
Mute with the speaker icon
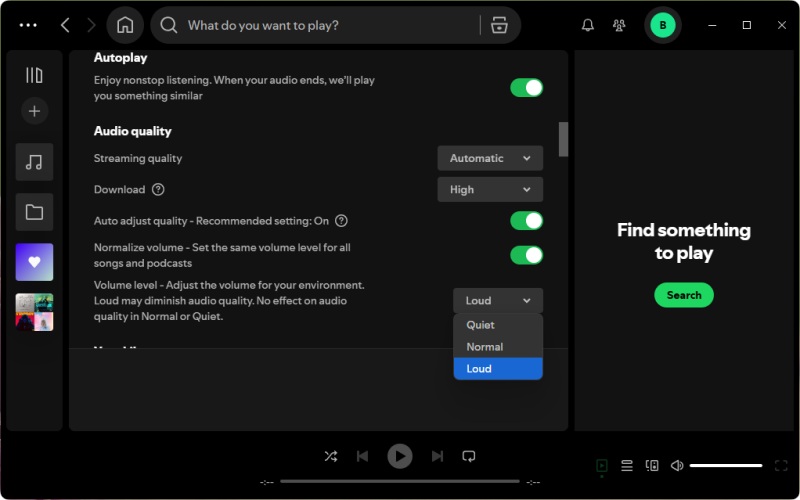677,465
